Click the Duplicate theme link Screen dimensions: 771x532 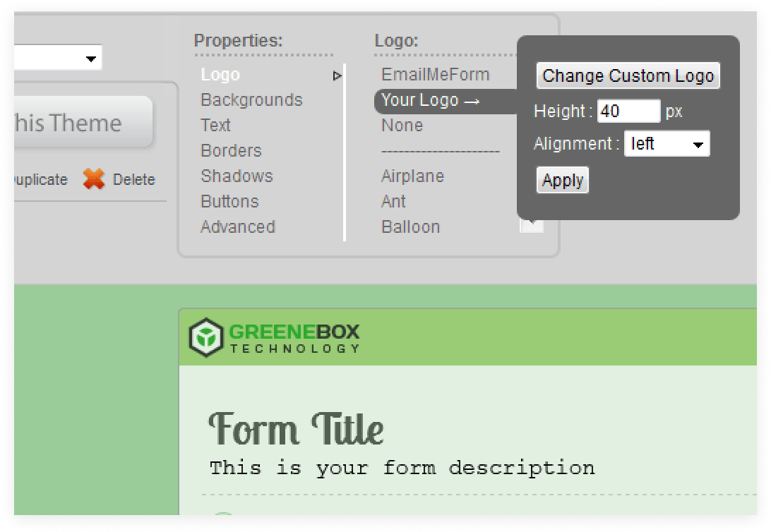(41, 179)
